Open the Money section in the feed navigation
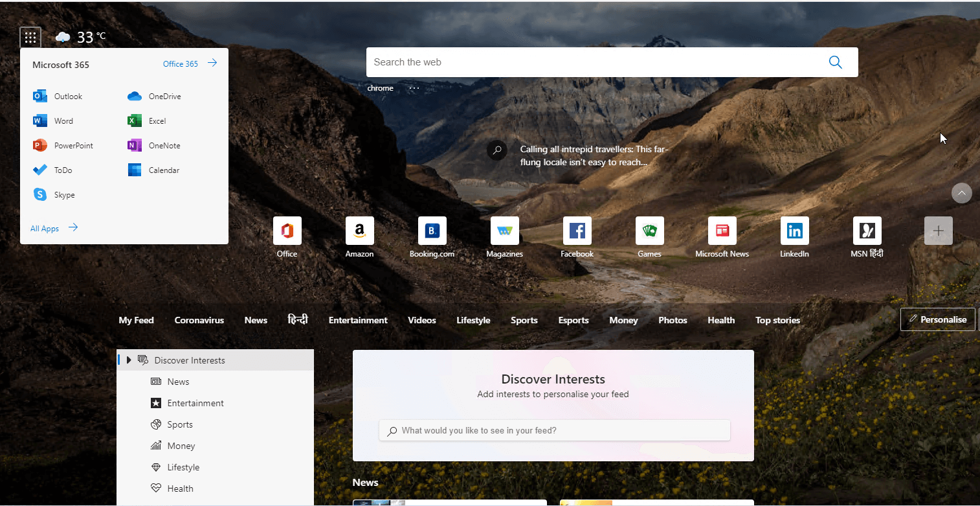This screenshot has height=506, width=980. click(623, 319)
